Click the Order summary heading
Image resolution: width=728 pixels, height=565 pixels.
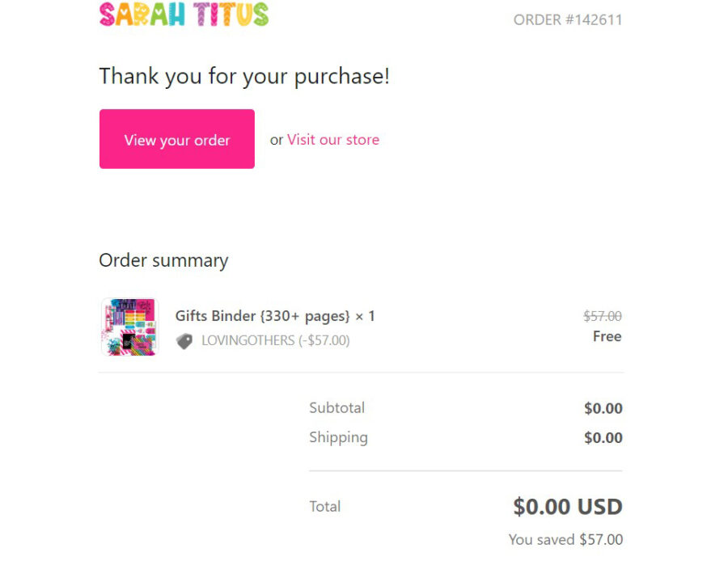[x=163, y=260]
